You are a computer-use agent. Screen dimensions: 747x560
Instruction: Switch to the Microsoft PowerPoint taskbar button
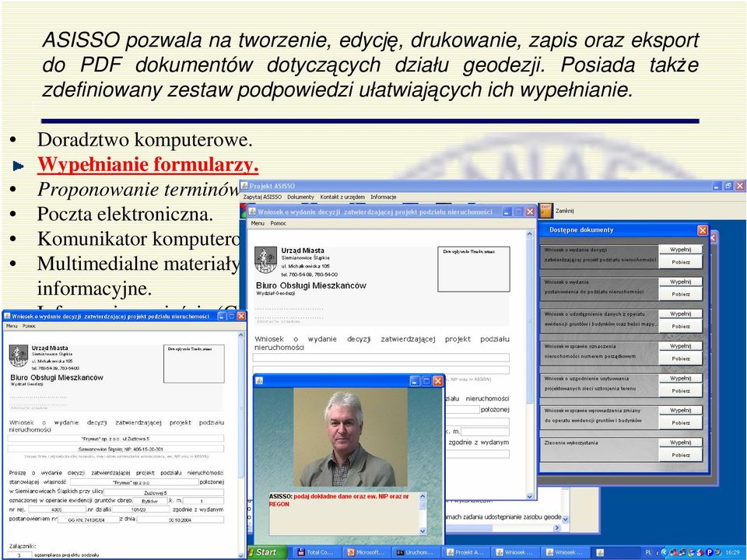click(x=366, y=552)
